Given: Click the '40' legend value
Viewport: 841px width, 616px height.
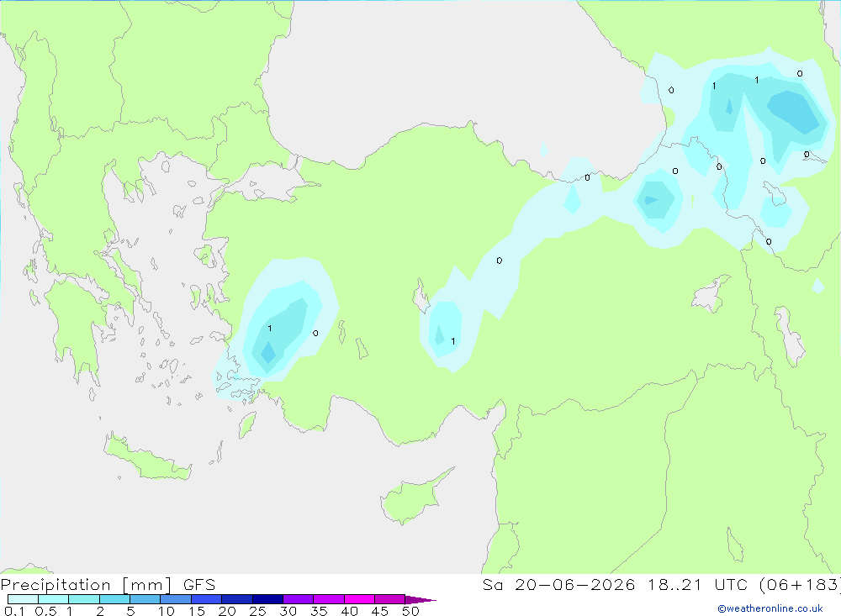Looking at the screenshot, I should pyautogui.click(x=349, y=611).
